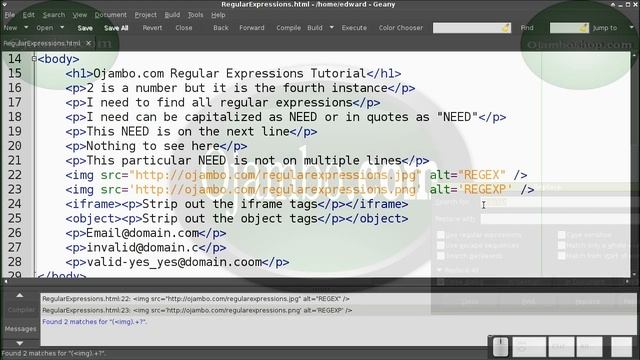Clear the search field using broom icon
The height and width of the screenshot is (360, 640).
[x=506, y=28]
